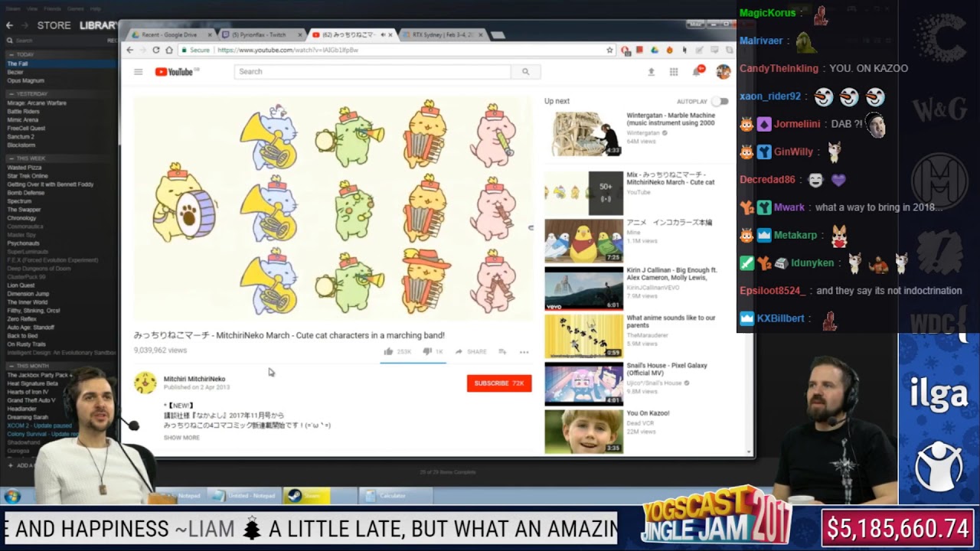The image size is (980, 551).
Task: Open You On Kazoo! video title
Action: point(648,413)
